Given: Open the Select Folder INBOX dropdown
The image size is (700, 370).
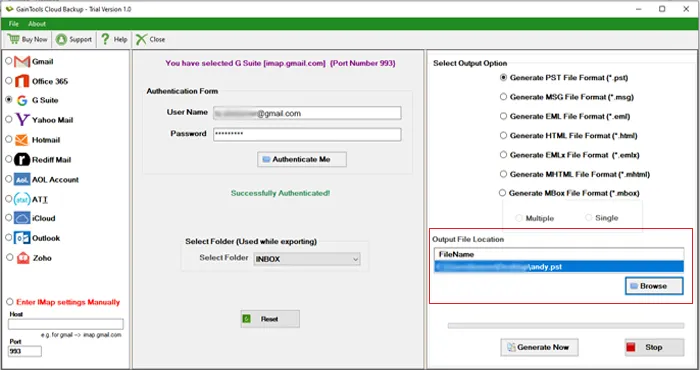Looking at the screenshot, I should point(307,259).
